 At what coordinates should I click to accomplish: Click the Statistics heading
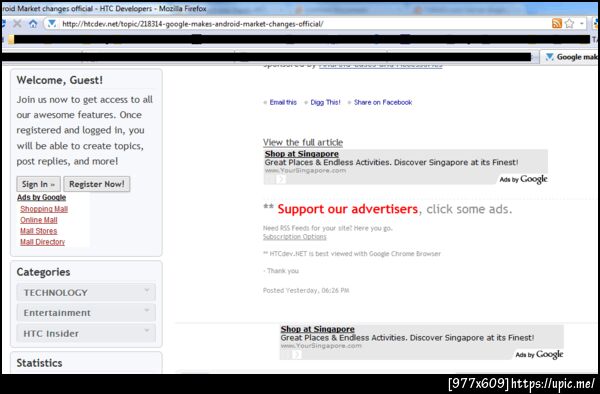[x=39, y=363]
